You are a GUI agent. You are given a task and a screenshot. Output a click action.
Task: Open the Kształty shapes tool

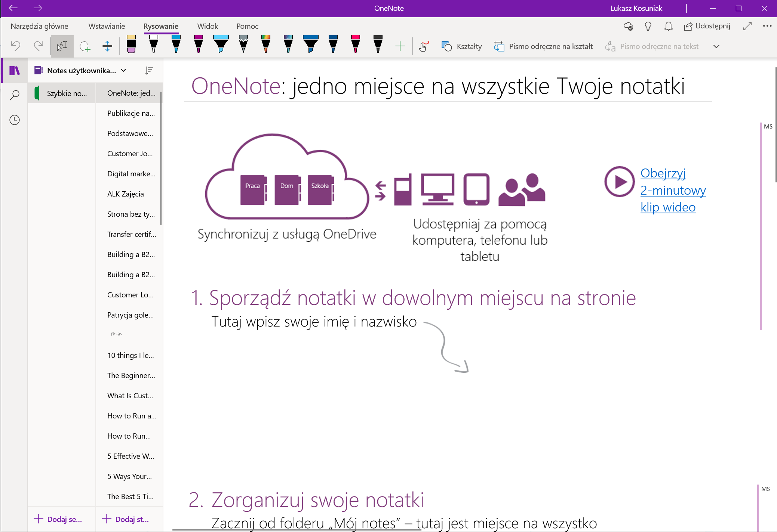(461, 46)
